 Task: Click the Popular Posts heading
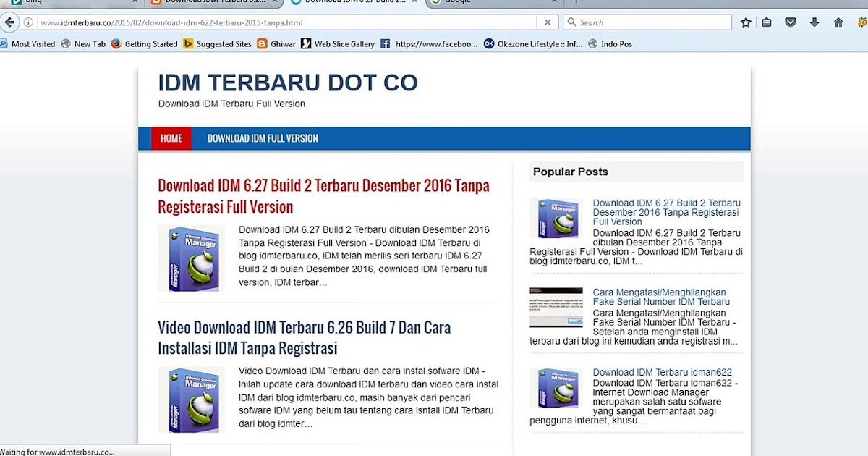click(571, 172)
